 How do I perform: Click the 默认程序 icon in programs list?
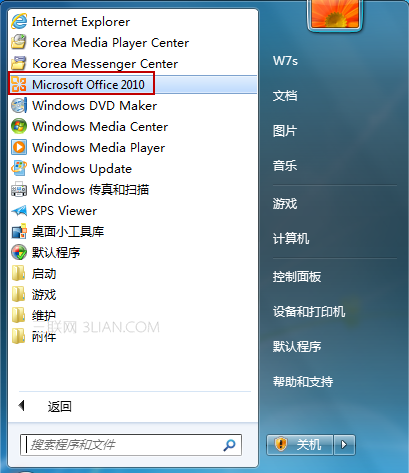click(19, 252)
